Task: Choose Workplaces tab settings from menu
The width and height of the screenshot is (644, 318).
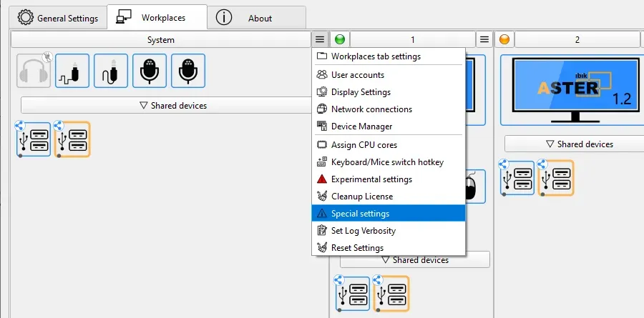Action: tap(389, 56)
